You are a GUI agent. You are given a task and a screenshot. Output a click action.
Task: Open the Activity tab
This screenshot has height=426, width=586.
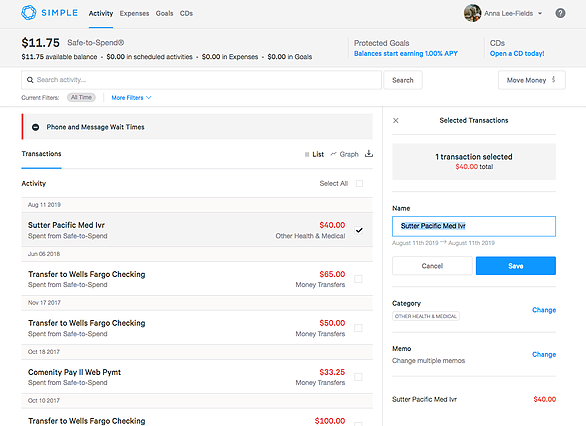(x=101, y=13)
